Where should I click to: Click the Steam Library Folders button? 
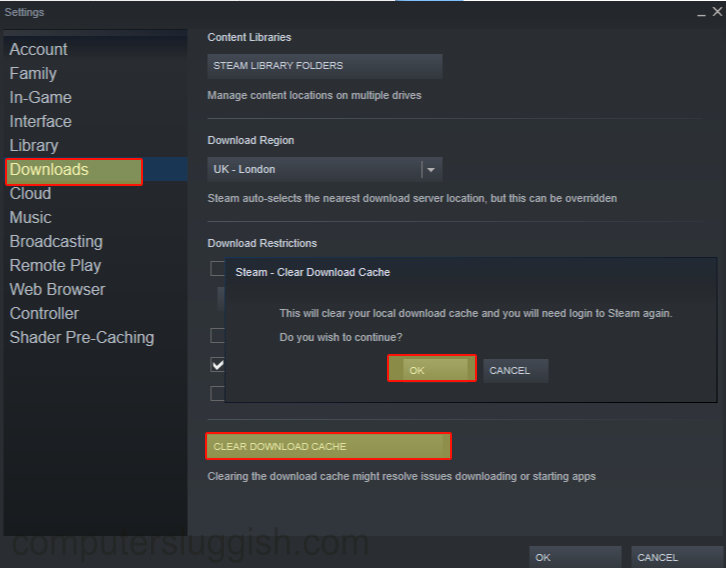coord(325,66)
